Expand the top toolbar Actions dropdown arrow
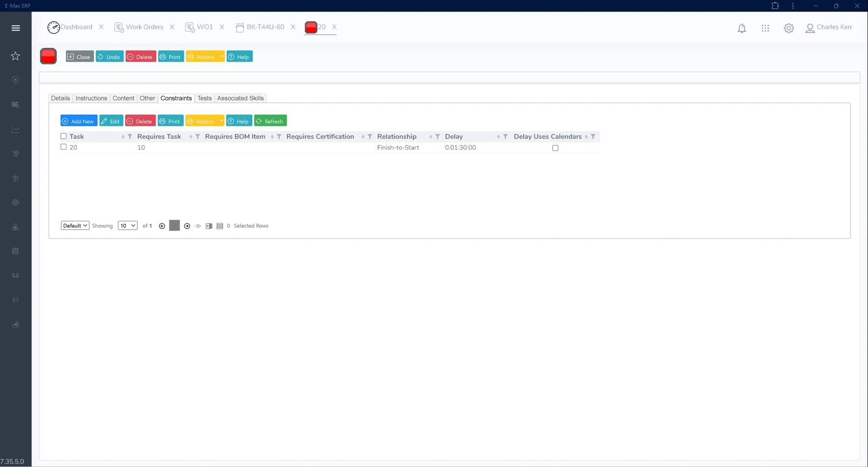 [x=222, y=56]
